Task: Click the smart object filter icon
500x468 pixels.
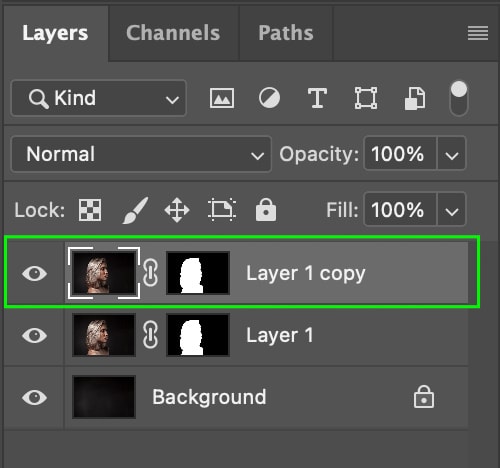Action: 415,99
